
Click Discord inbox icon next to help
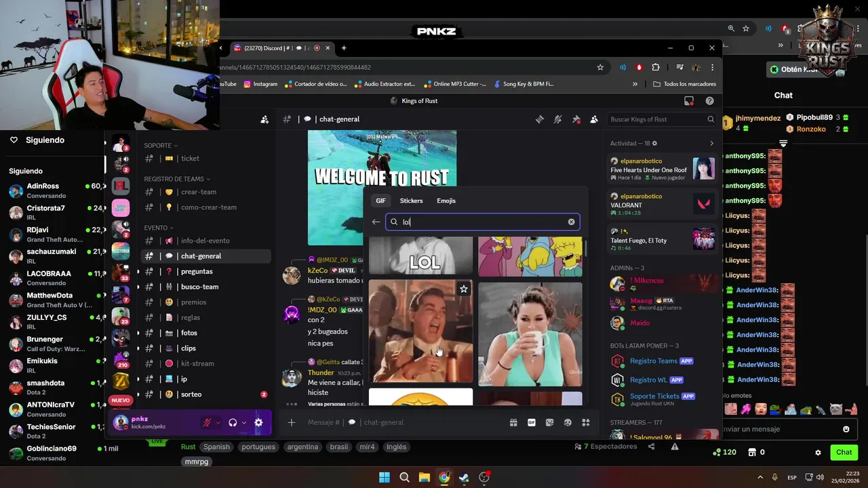[x=689, y=101]
